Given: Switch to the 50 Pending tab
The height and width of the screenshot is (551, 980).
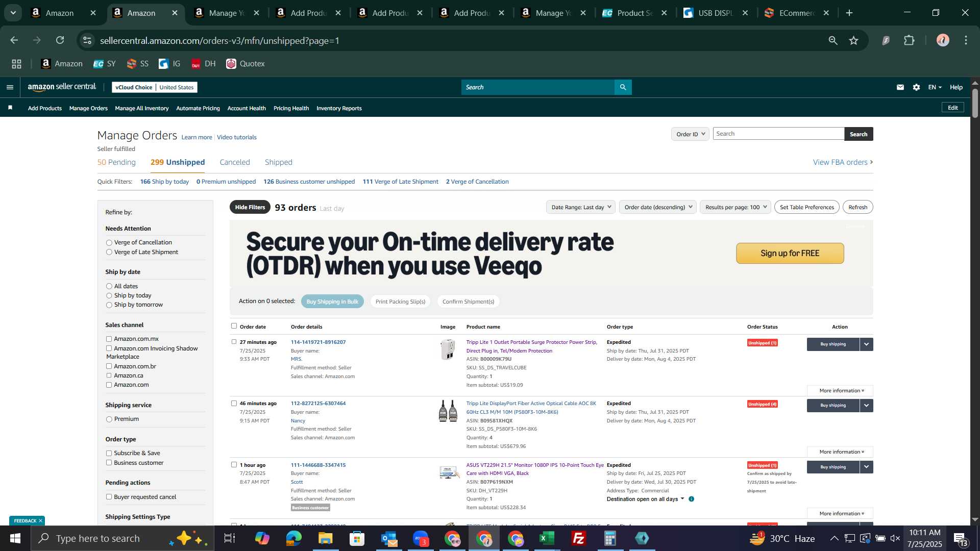Looking at the screenshot, I should (116, 162).
